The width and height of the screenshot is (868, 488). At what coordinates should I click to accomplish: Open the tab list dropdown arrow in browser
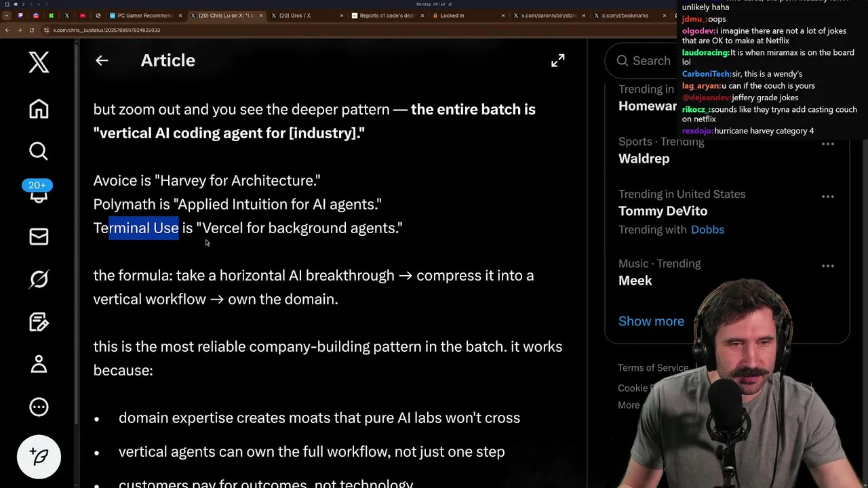[x=7, y=15]
